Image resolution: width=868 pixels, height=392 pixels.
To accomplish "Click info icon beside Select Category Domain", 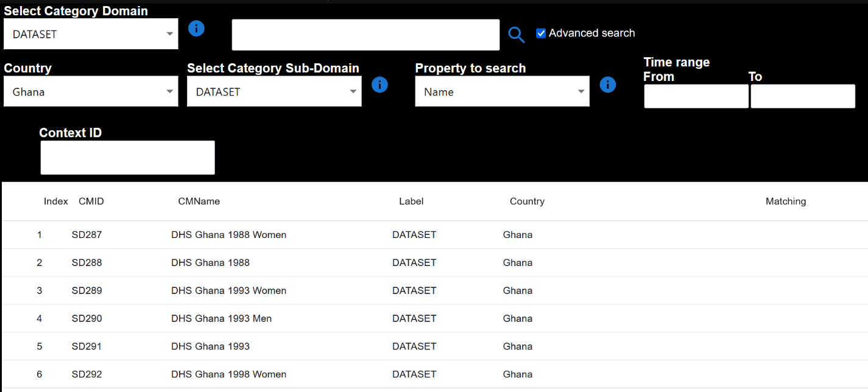I will click(196, 28).
